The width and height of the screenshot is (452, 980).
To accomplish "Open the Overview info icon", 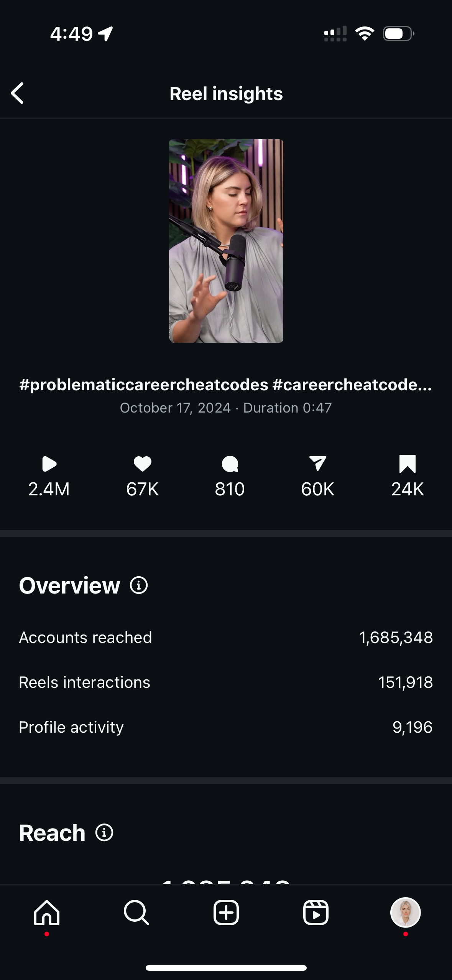I will click(139, 585).
